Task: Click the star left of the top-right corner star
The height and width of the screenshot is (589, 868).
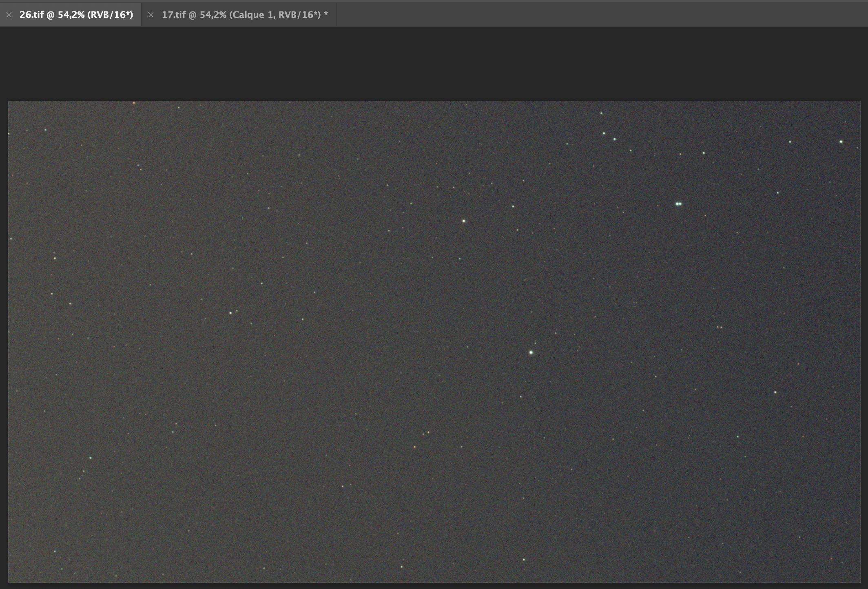Action: [790, 142]
